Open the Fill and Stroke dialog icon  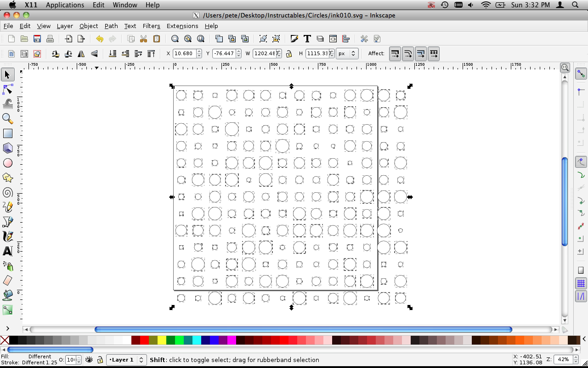point(294,39)
